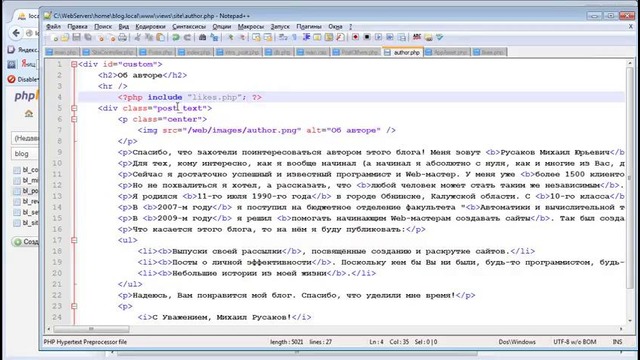The image size is (640, 360).
Task: Open the Запуск menu
Action: coord(280,27)
